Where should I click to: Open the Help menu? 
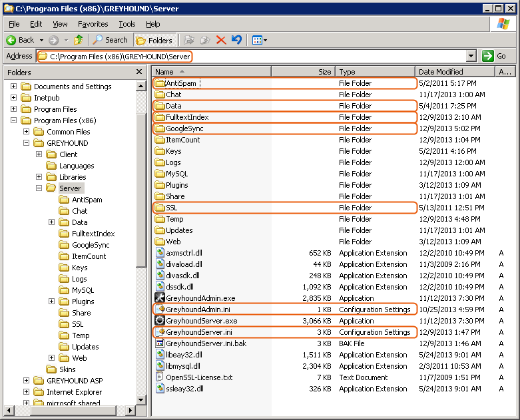coord(153,24)
